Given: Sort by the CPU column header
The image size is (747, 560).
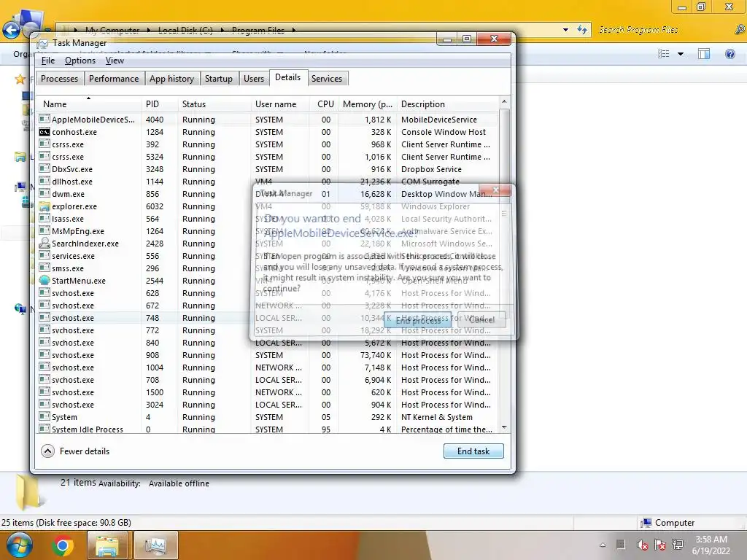Looking at the screenshot, I should pyautogui.click(x=324, y=104).
